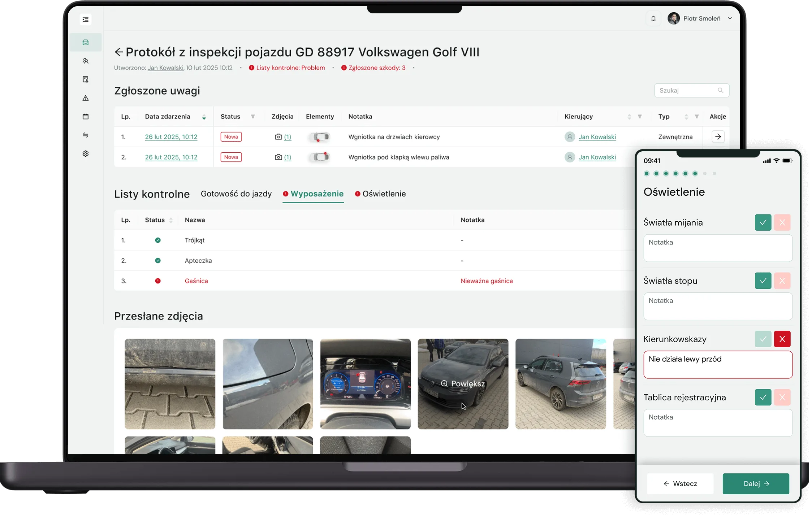
Task: Go back using arrow beside Protokół title
Action: (119, 52)
